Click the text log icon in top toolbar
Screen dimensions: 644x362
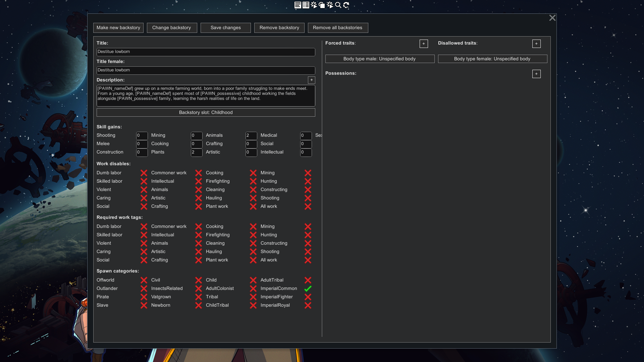298,5
